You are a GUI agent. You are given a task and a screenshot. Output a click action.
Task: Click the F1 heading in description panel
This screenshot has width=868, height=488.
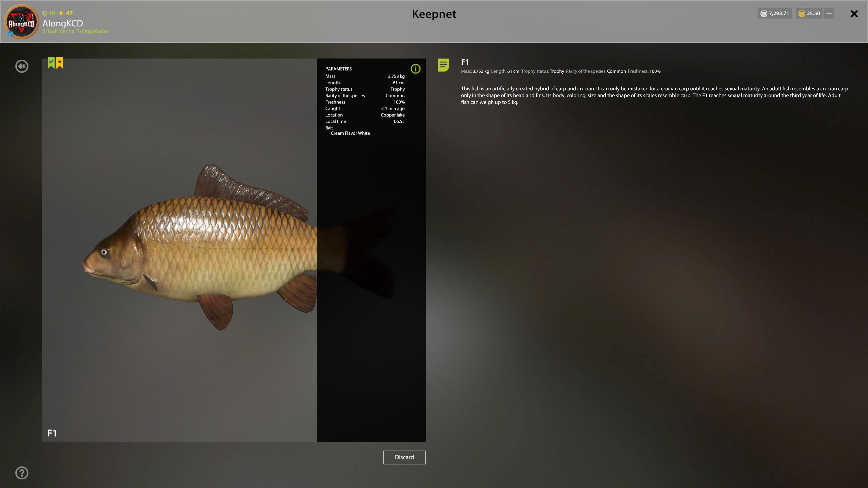[x=465, y=62]
